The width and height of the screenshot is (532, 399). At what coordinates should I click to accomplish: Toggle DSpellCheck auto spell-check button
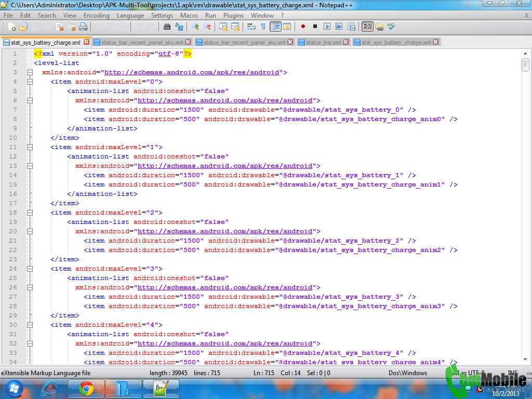(367, 26)
